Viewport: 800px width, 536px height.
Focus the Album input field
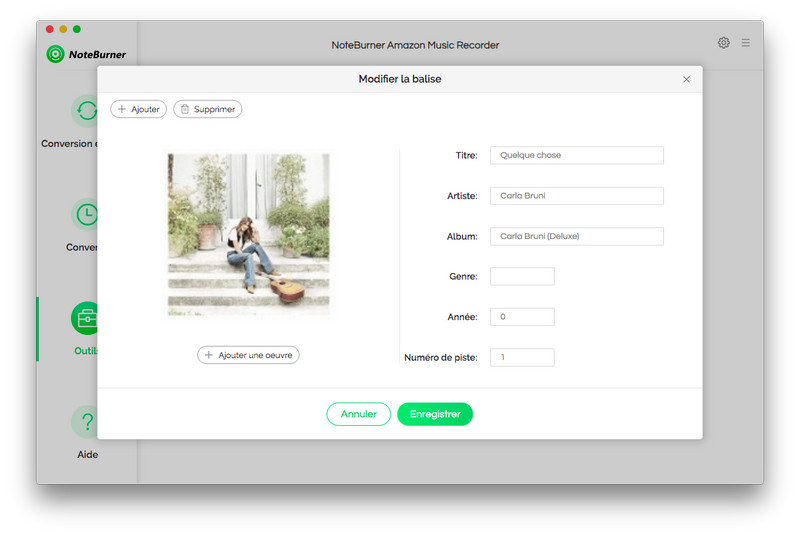pyautogui.click(x=577, y=236)
